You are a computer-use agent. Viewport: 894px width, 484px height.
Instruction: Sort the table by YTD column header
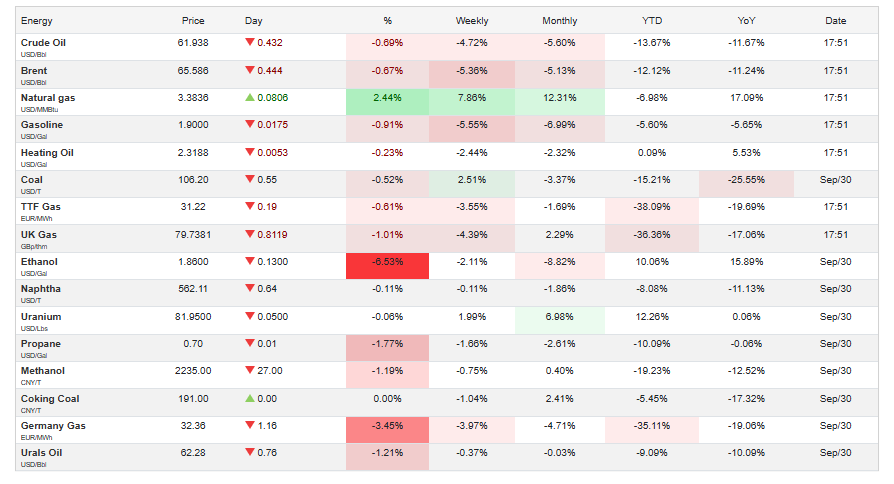pyautogui.click(x=652, y=20)
